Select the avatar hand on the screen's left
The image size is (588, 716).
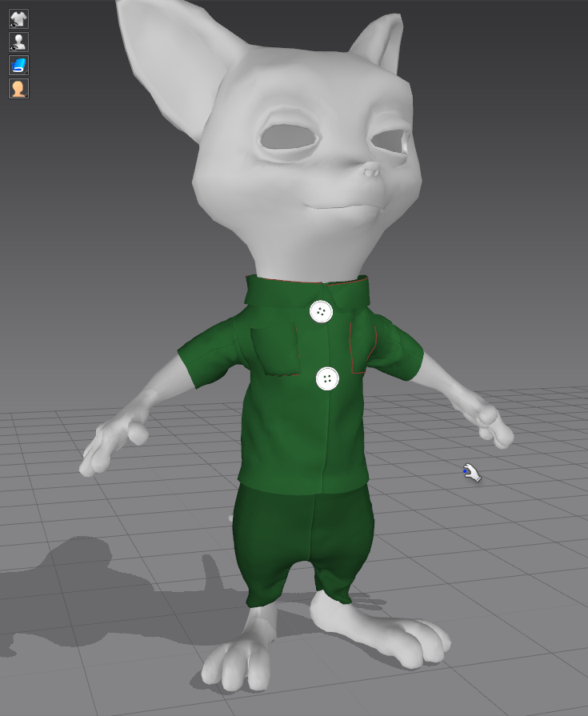tap(112, 448)
